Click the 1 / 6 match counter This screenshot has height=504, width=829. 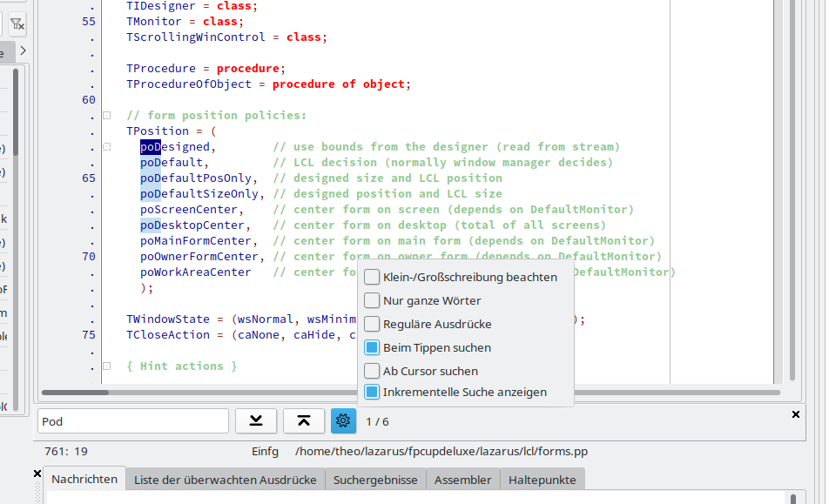click(378, 421)
